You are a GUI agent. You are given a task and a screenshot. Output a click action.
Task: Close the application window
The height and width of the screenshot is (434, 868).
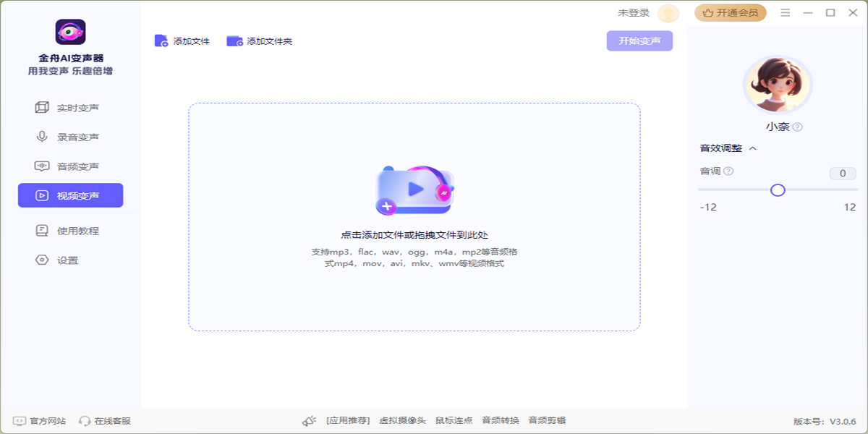click(852, 13)
